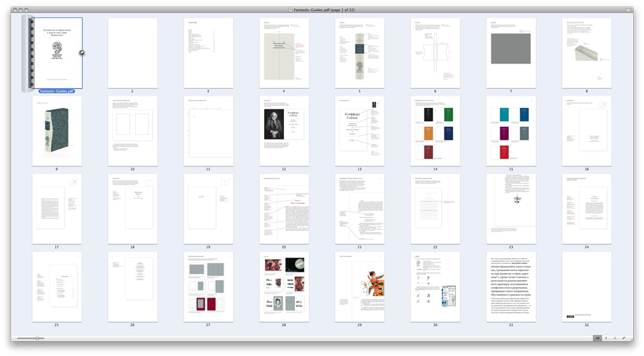Screen dimensions: 644x356
Task: Click page 7 thumbnail with gray rectangle
Action: tap(511, 53)
